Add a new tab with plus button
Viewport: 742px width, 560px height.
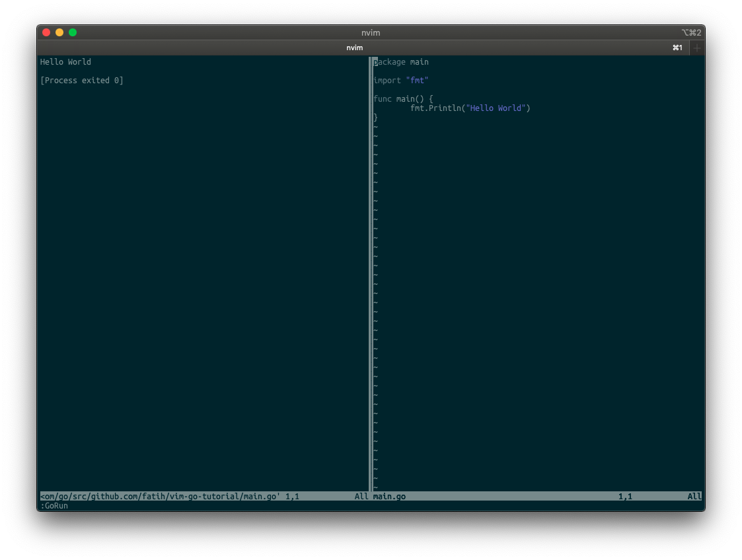point(697,48)
